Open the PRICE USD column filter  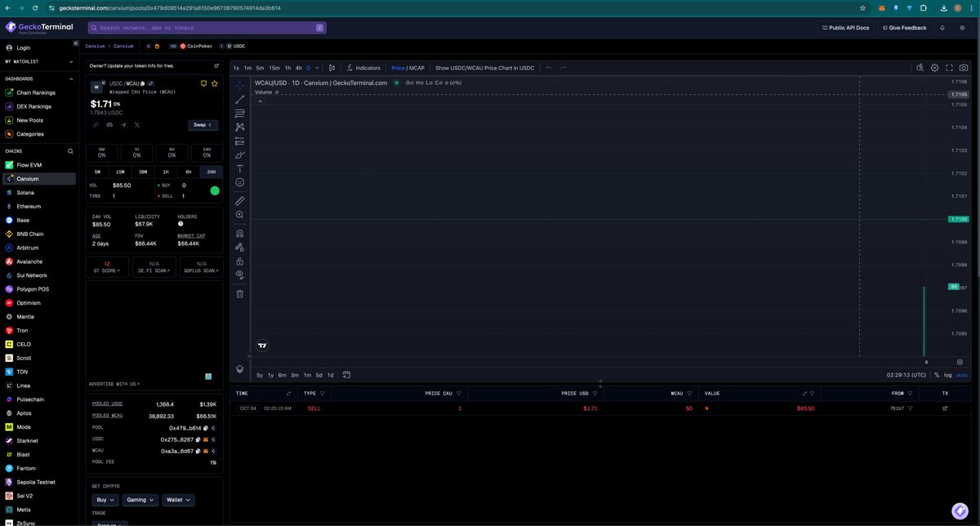(x=595, y=393)
